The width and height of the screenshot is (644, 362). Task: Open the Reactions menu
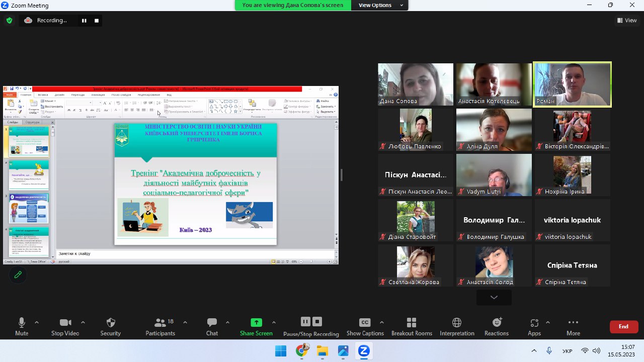(x=497, y=326)
